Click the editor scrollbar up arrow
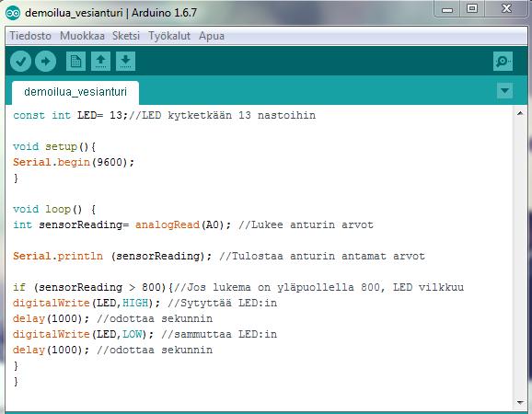Screen dimensions: 532x414 point(520,113)
